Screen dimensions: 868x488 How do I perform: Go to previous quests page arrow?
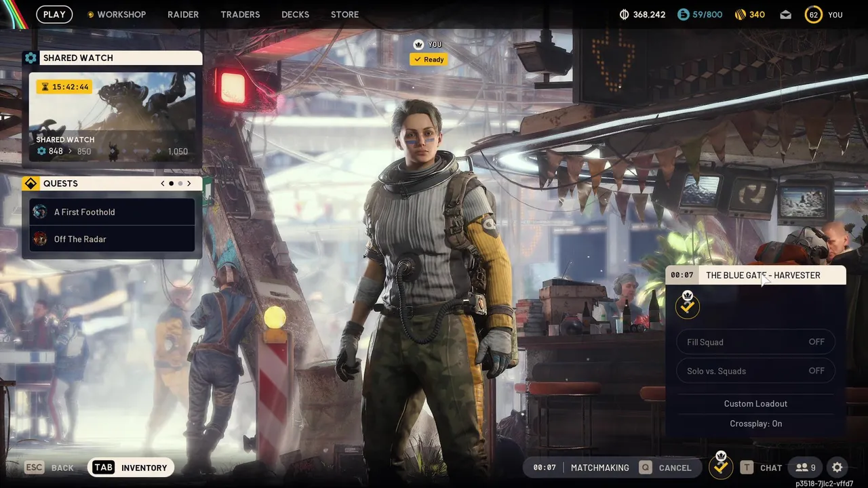[x=163, y=184]
